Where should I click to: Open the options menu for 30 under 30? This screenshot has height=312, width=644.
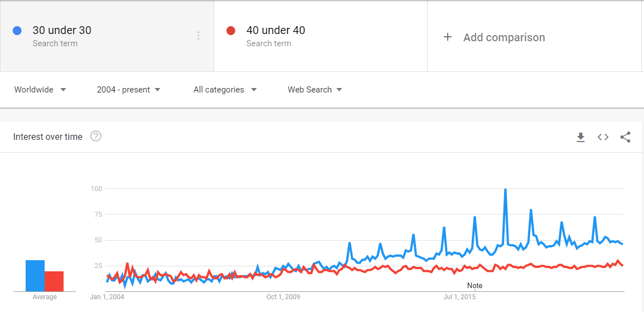pyautogui.click(x=198, y=36)
